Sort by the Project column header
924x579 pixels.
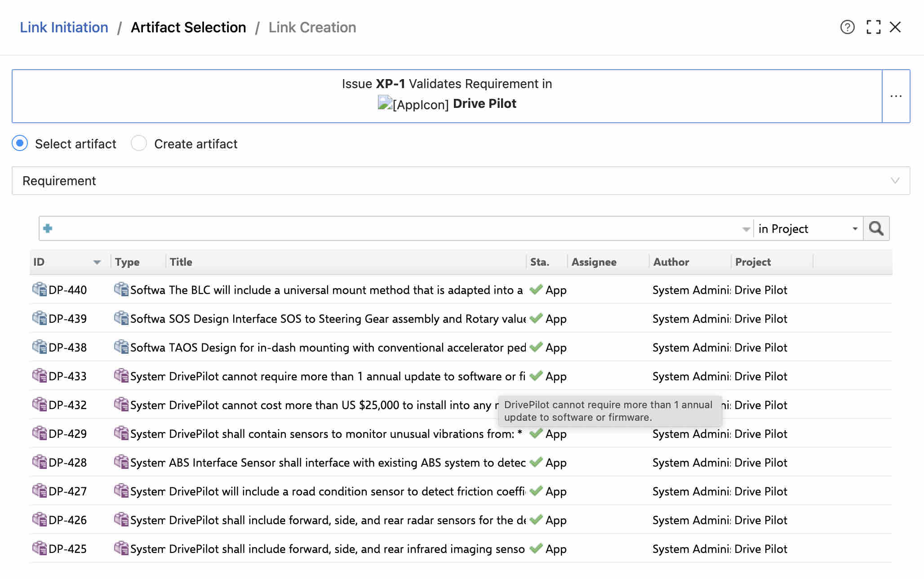click(x=753, y=262)
